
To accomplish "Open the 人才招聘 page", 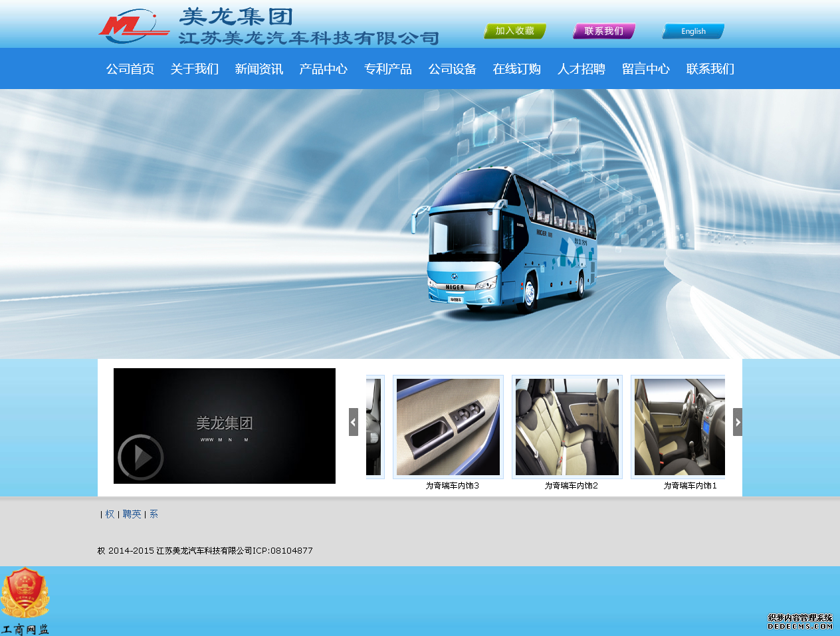I will click(x=581, y=69).
